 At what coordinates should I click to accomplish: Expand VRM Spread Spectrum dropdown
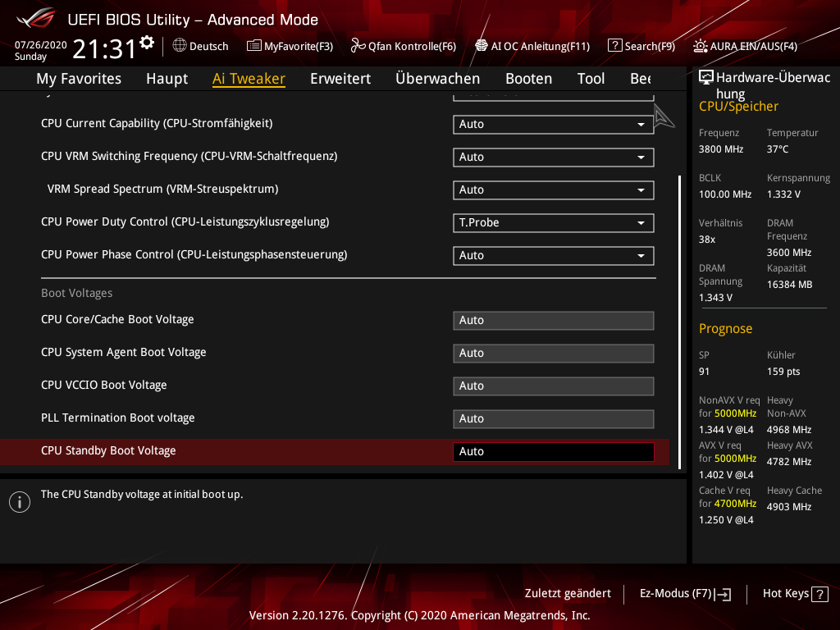point(554,189)
